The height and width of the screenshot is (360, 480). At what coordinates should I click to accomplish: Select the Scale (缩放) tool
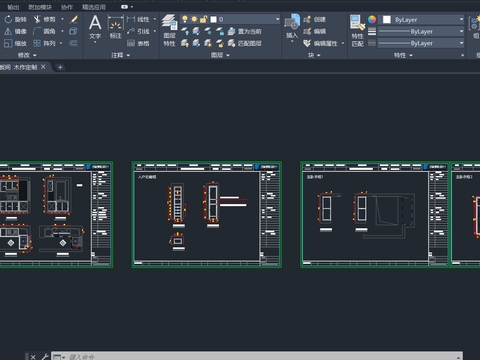[x=15, y=43]
